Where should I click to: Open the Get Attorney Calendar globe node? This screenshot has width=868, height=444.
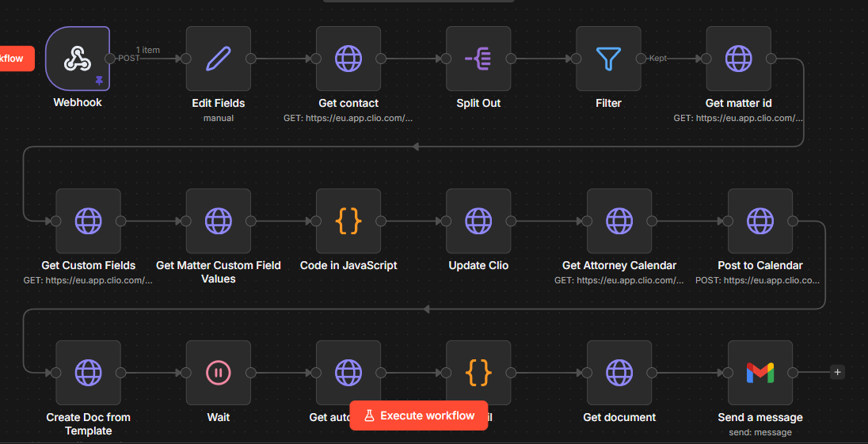tap(619, 221)
